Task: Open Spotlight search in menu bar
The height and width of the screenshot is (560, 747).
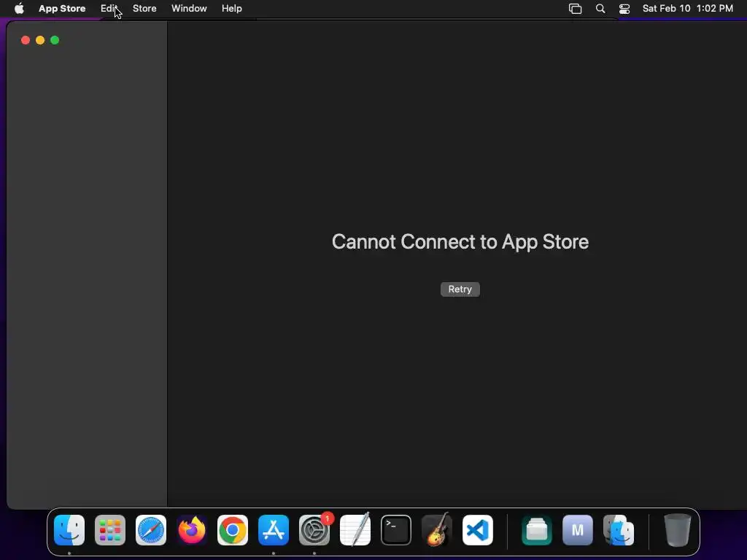Action: coord(600,9)
